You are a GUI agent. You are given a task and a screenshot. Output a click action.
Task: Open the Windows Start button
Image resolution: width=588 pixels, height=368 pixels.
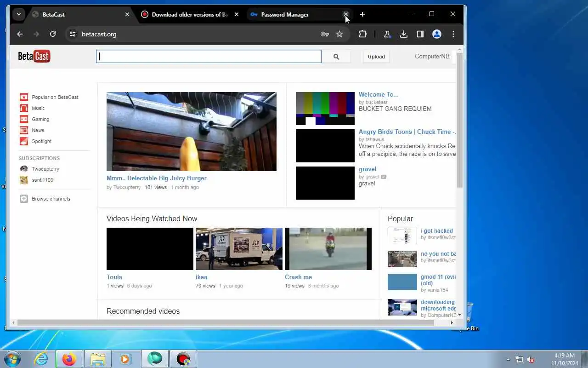click(x=12, y=359)
